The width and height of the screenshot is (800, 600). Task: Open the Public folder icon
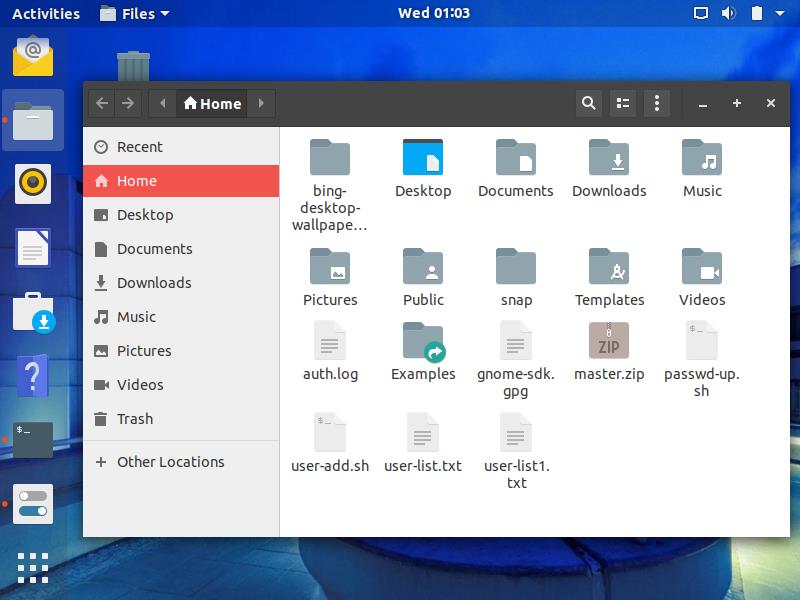[422, 266]
